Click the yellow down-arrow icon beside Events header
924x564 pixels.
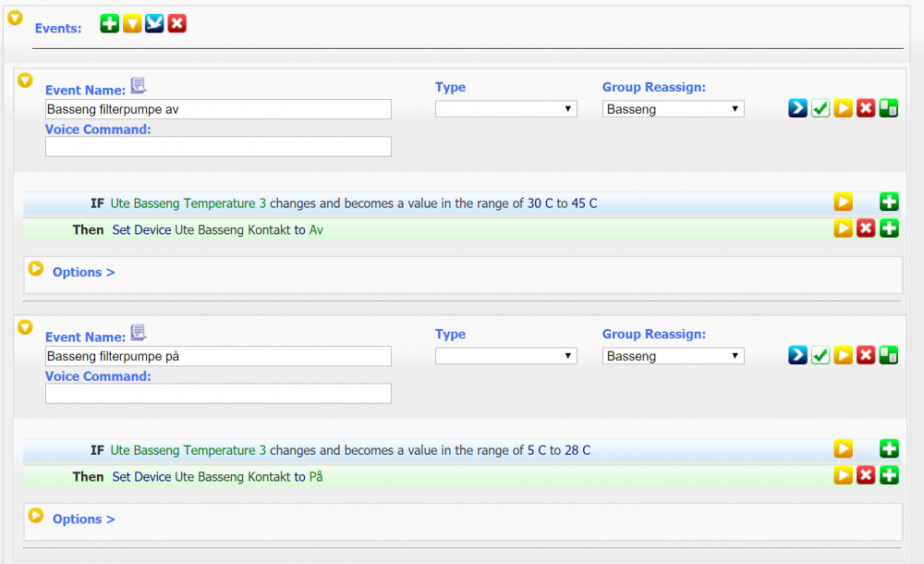pos(132,23)
